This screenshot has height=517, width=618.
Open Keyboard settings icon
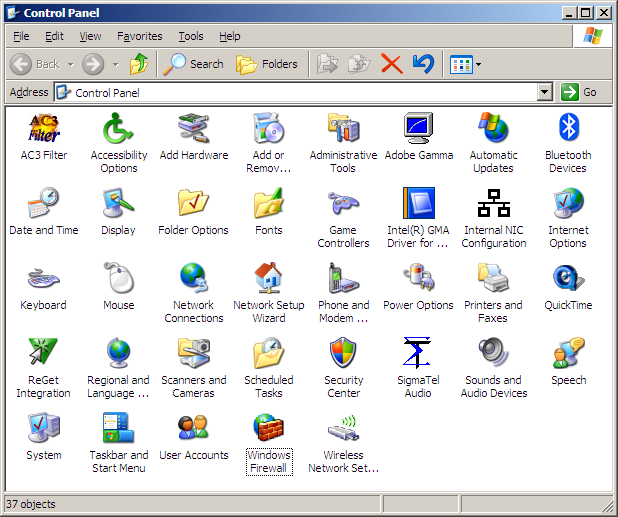(x=44, y=278)
